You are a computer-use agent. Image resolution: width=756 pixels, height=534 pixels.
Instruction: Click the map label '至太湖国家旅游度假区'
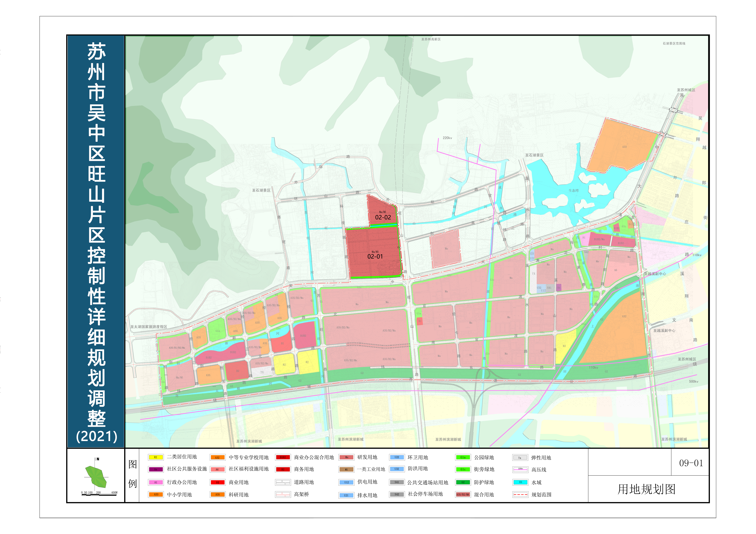[149, 327]
